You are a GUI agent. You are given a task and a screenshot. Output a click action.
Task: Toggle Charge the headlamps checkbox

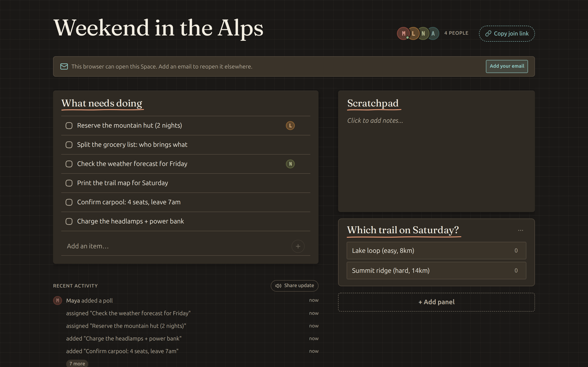69,221
